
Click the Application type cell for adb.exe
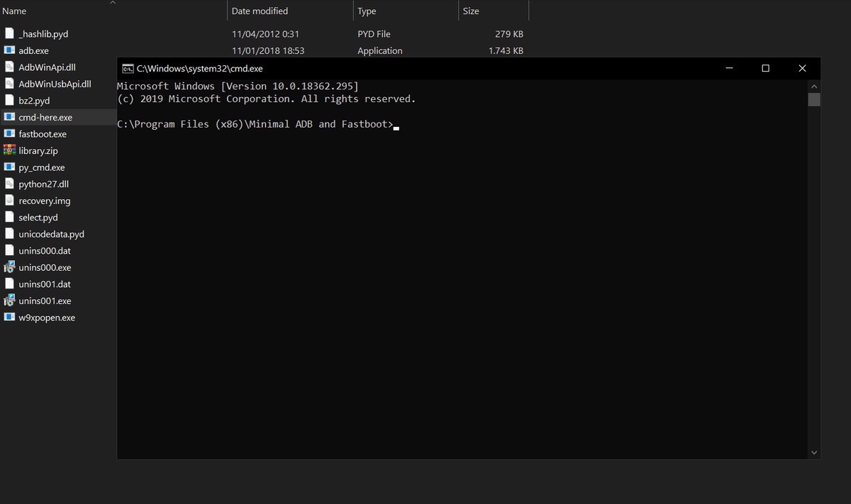coord(380,51)
